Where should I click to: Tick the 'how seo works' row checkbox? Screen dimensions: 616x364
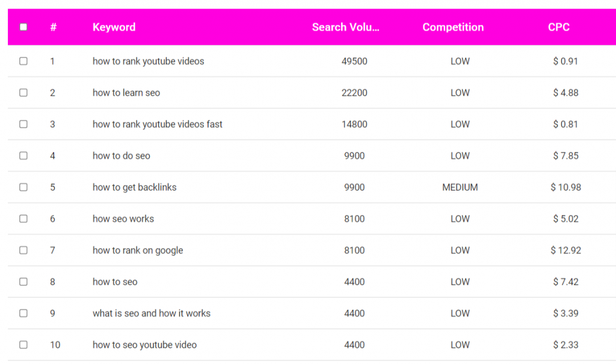23,219
